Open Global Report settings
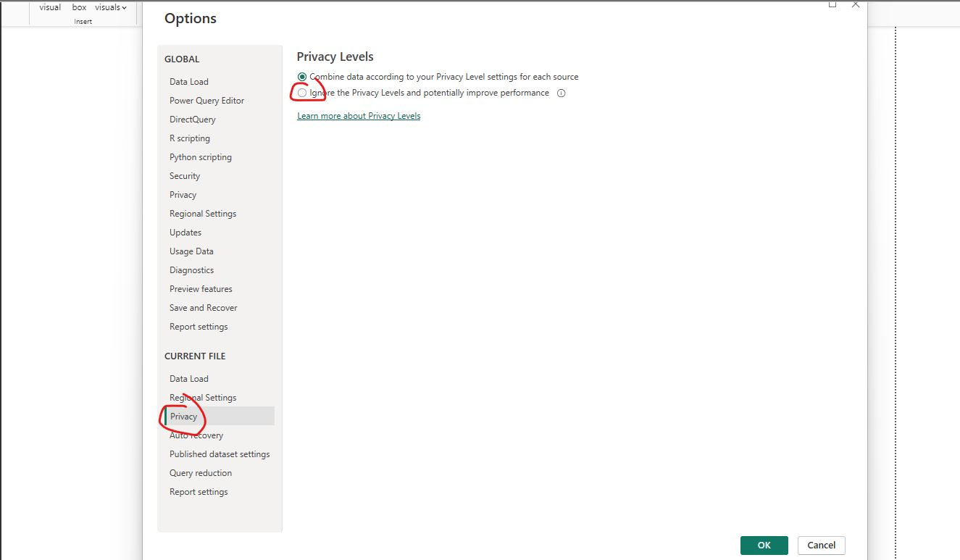The height and width of the screenshot is (560, 960). [199, 327]
